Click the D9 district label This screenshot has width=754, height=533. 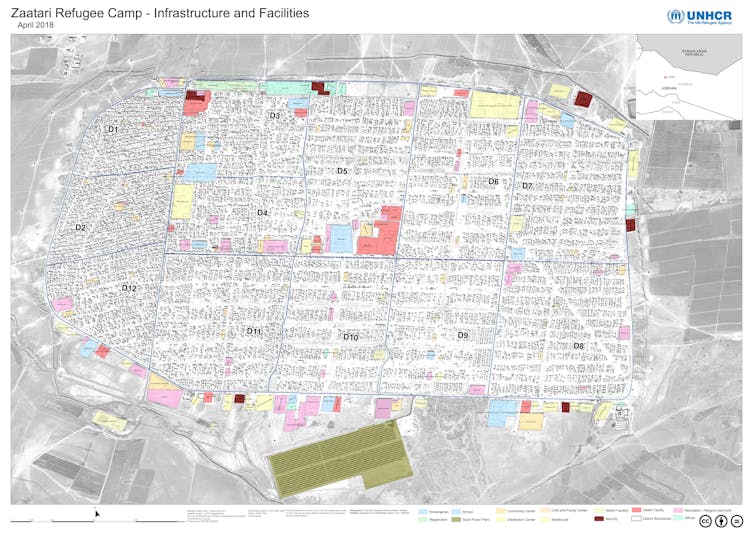(462, 335)
